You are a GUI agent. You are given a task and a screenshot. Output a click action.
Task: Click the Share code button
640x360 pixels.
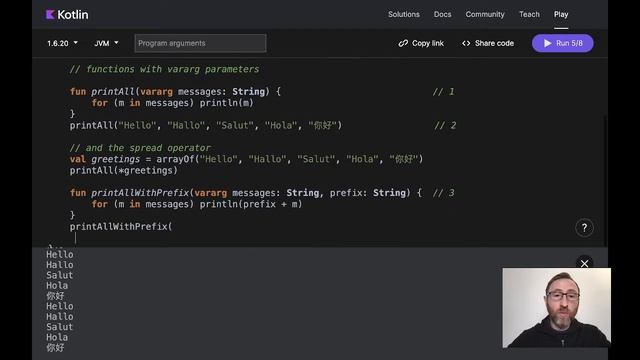point(488,43)
